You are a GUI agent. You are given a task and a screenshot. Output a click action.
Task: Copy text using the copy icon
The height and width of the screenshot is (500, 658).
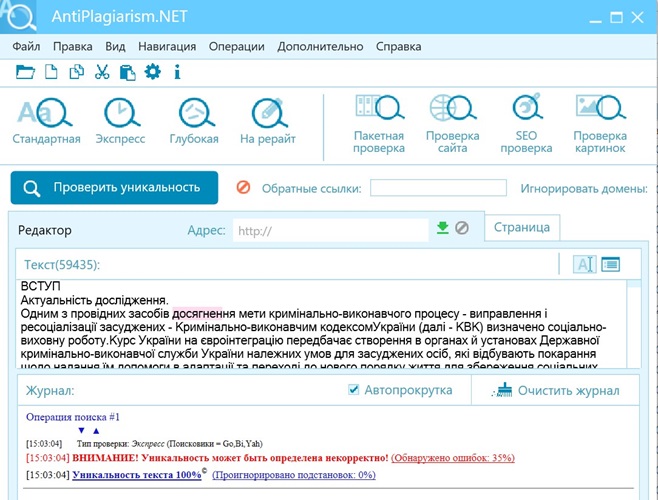click(x=76, y=72)
